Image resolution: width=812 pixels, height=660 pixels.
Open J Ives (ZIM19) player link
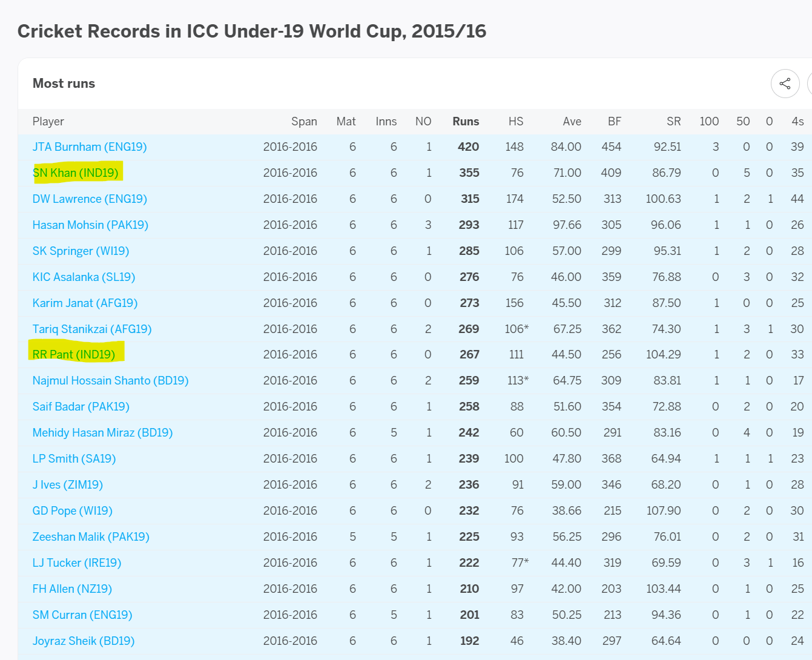[x=68, y=484]
